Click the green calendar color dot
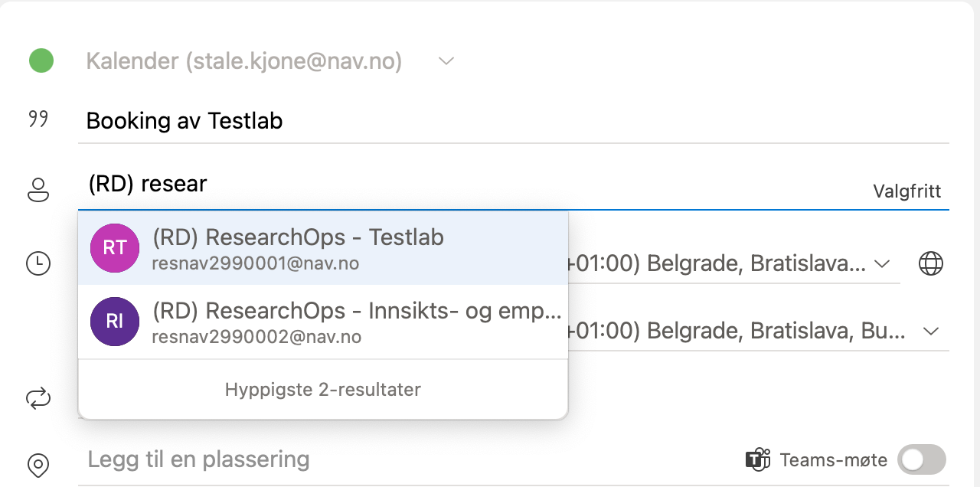980x487 pixels. [x=41, y=60]
